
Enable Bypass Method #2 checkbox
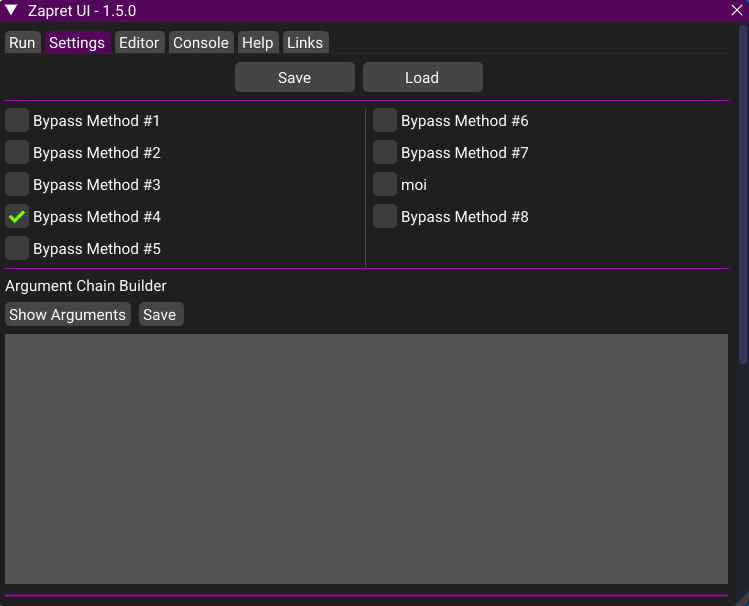17,152
